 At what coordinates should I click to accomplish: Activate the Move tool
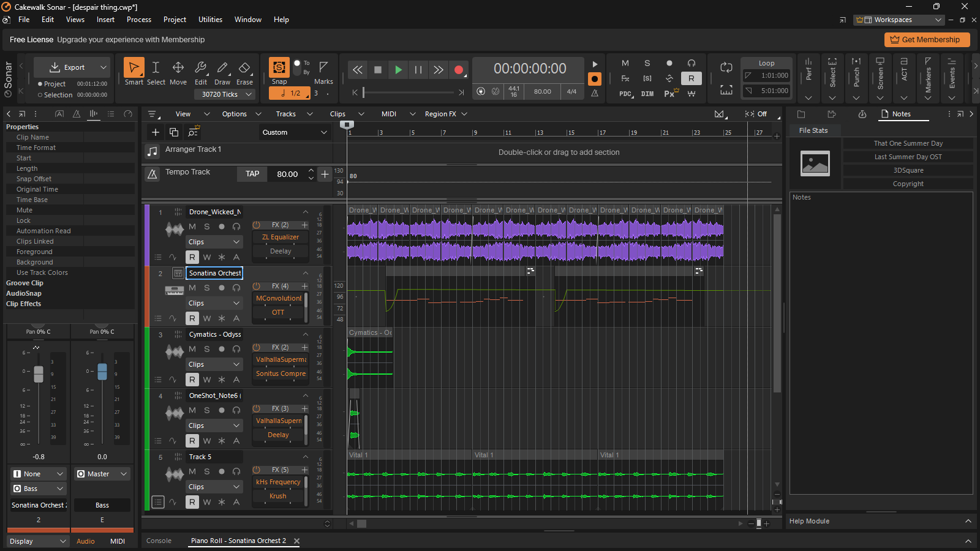178,72
